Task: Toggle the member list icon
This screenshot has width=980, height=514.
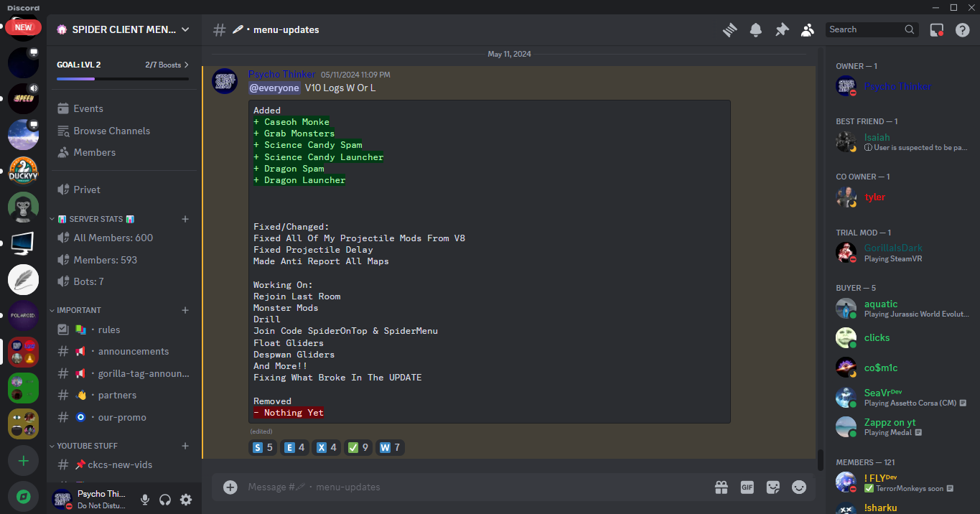Action: [x=808, y=29]
